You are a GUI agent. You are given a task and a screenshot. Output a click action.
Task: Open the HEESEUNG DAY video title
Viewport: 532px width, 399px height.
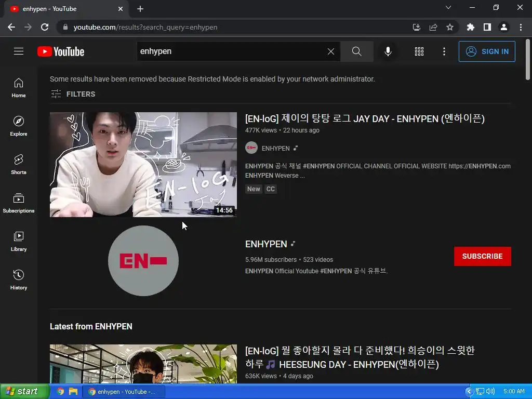pyautogui.click(x=360, y=357)
